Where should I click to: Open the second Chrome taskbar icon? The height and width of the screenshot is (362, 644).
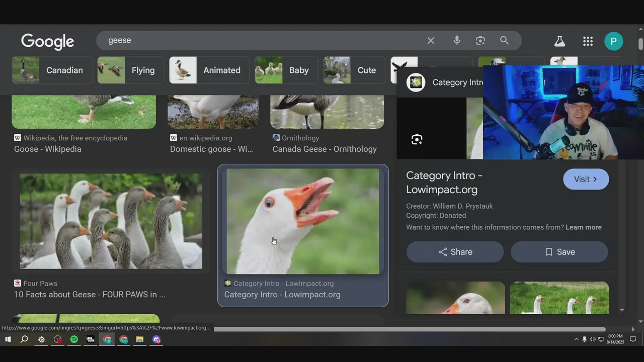[x=124, y=339]
